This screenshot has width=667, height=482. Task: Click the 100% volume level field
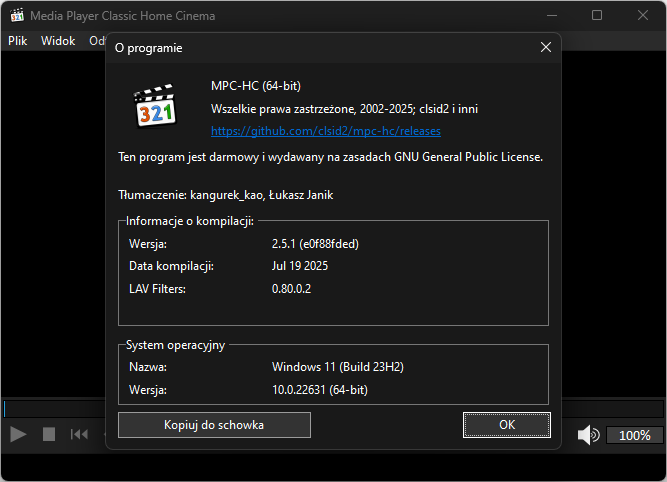634,435
